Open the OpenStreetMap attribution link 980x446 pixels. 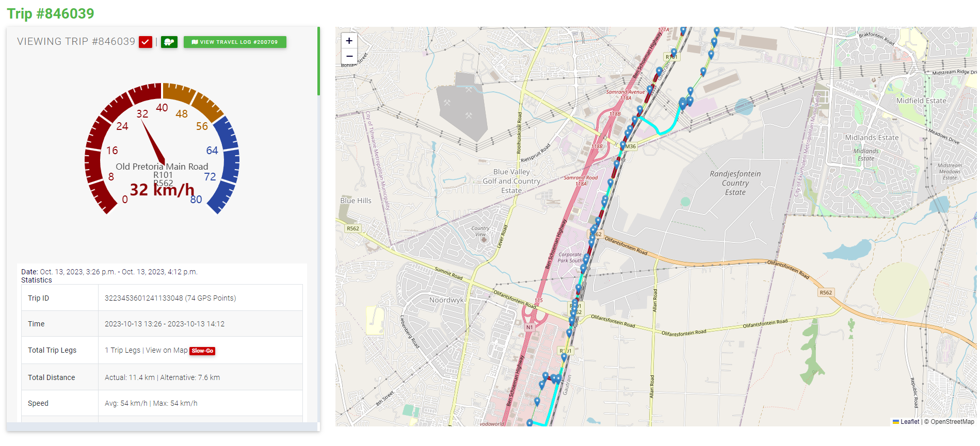coord(952,422)
